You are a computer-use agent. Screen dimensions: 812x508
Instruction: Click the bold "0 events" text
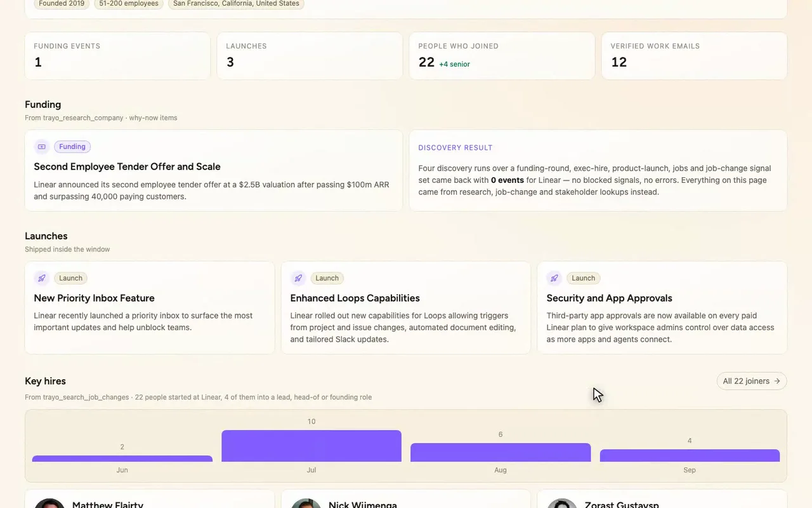507,180
